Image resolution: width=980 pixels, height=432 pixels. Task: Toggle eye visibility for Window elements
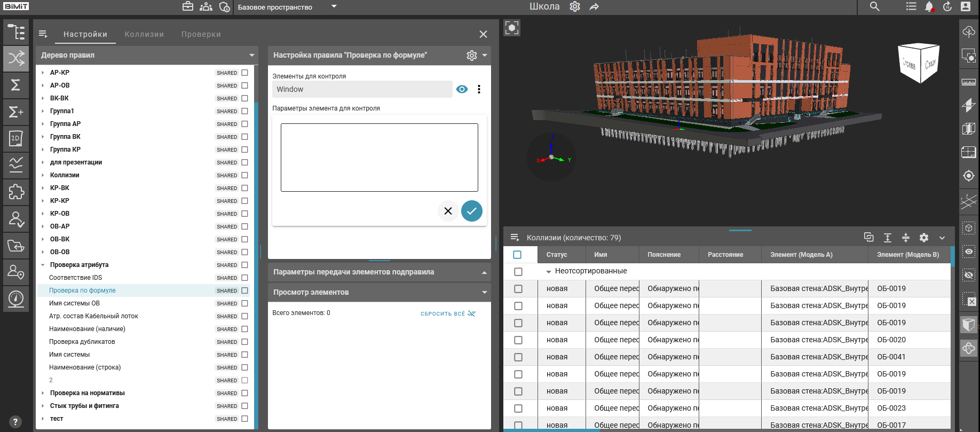tap(462, 89)
